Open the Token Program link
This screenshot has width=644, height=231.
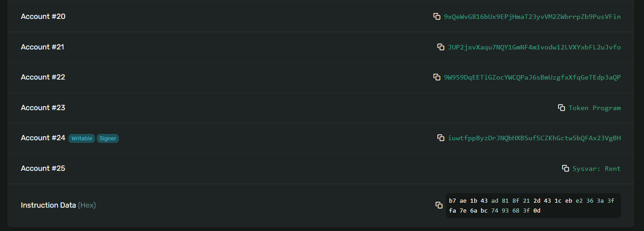coord(594,108)
